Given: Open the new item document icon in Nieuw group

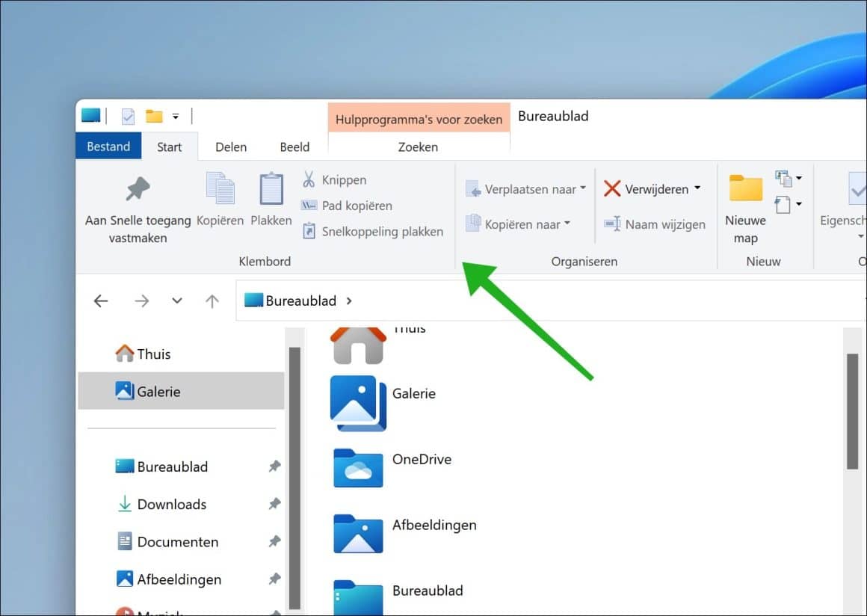Looking at the screenshot, I should pos(782,205).
